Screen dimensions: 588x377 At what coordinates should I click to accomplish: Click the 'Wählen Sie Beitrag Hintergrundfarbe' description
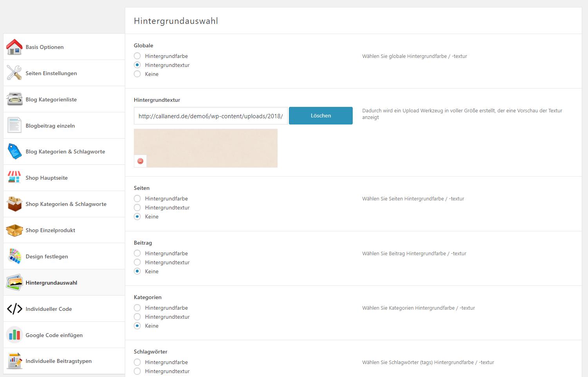pyautogui.click(x=414, y=254)
